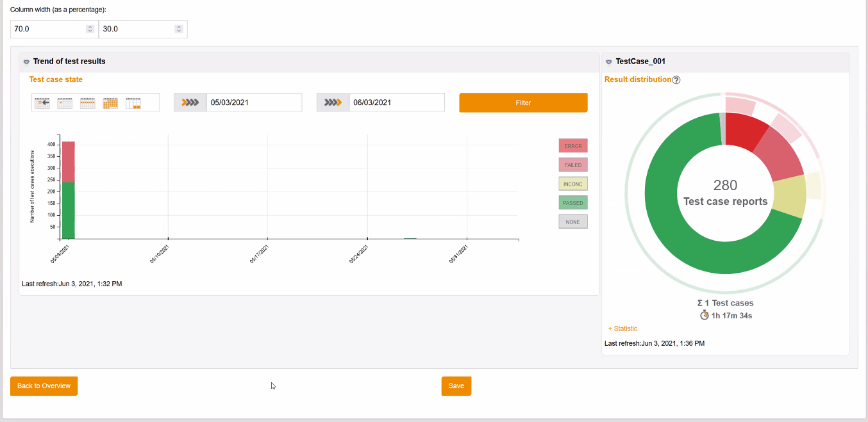The image size is (868, 422).
Task: Collapse the Trend of test results panel
Action: [x=26, y=61]
